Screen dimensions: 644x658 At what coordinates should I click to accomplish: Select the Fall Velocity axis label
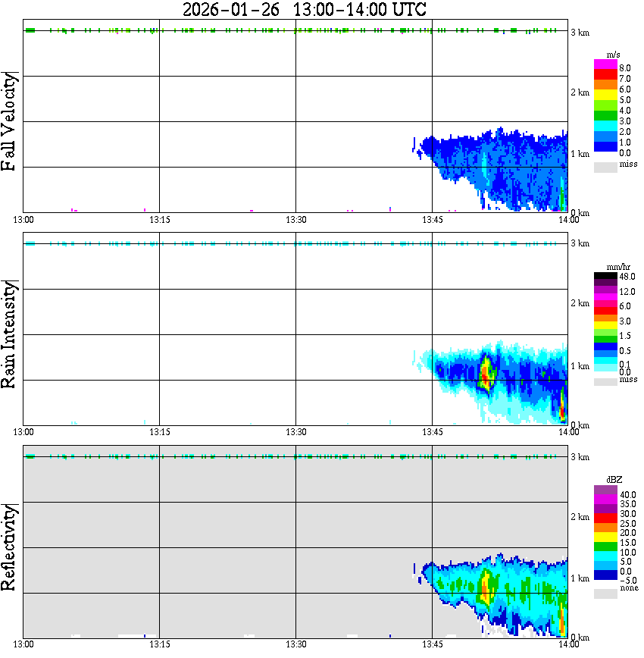10,121
